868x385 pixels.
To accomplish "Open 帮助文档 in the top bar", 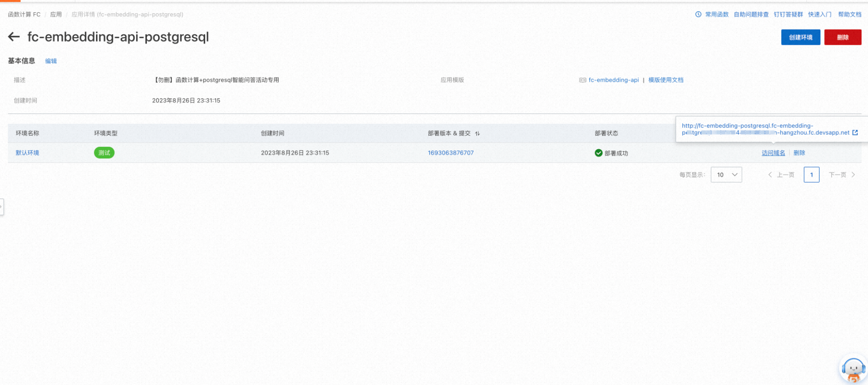I will (850, 15).
